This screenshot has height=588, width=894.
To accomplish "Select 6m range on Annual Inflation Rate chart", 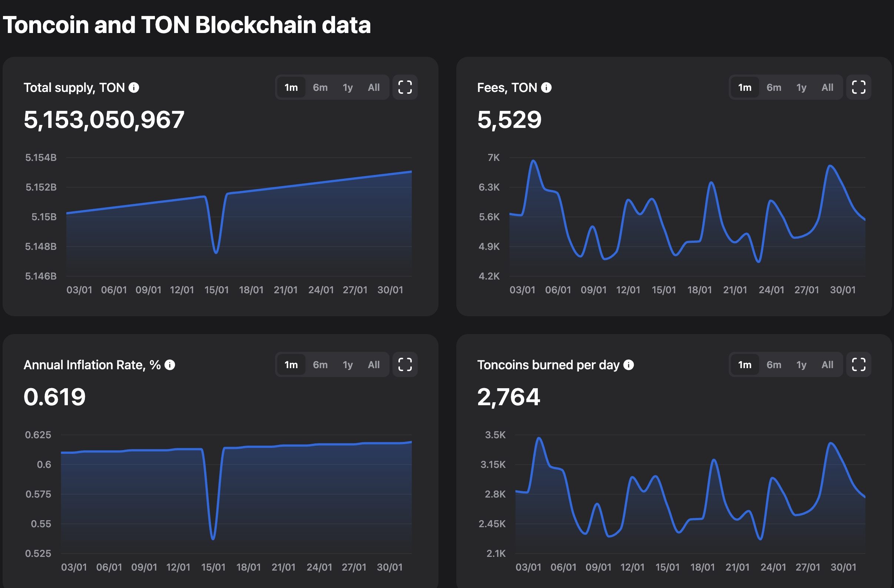I will click(x=320, y=364).
